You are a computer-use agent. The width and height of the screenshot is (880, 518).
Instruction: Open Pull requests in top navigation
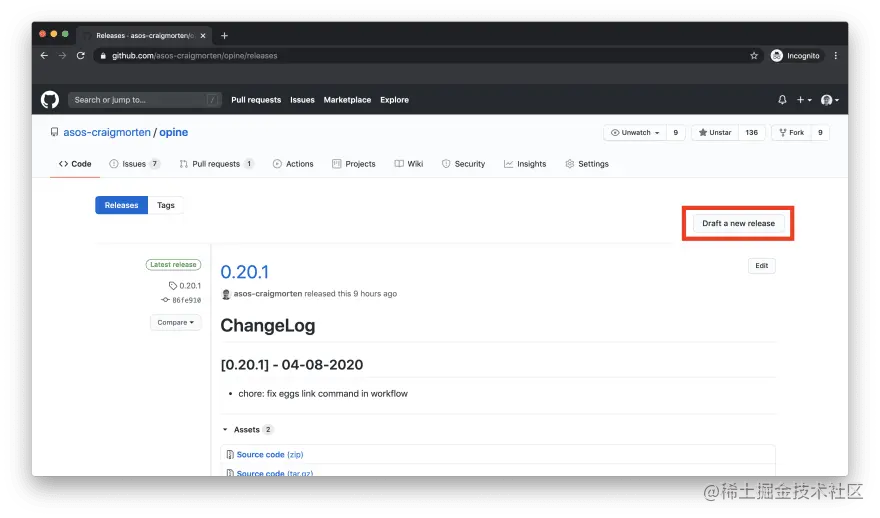click(x=256, y=100)
